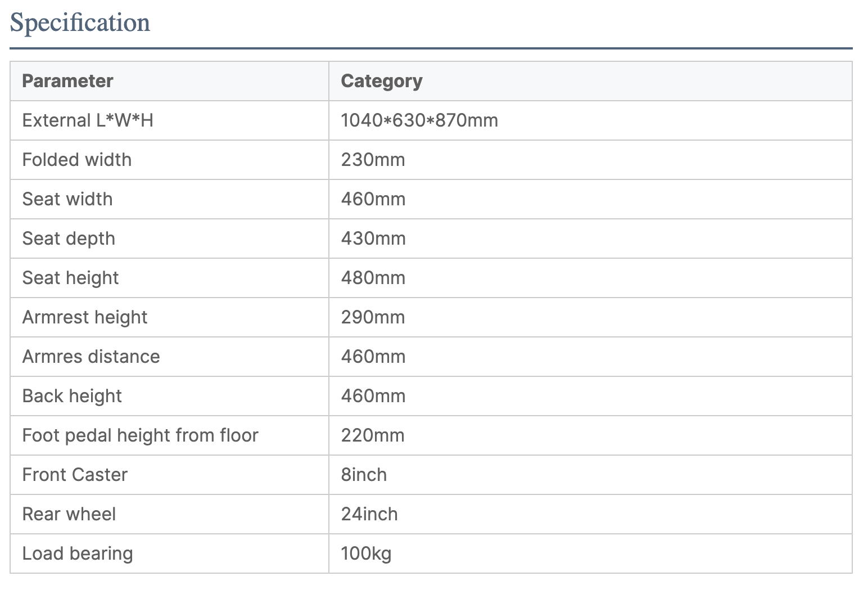Select the Seat depth label

click(x=69, y=238)
